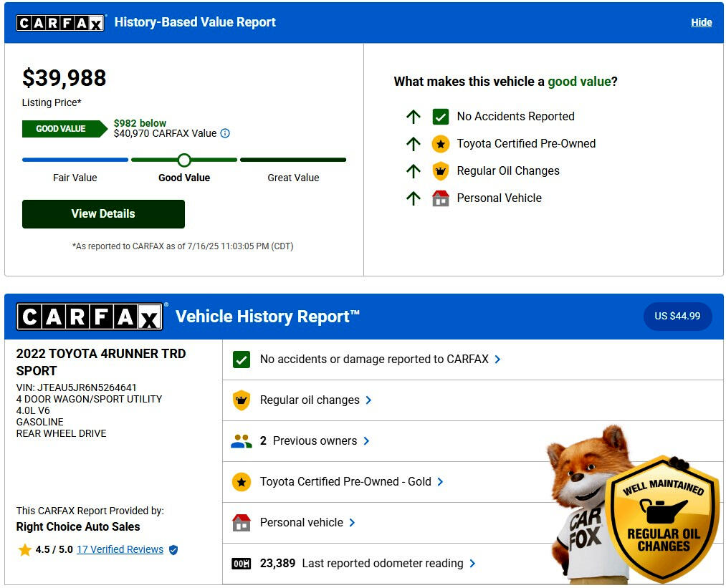This screenshot has height=588, width=726.
Task: Click History-Based Value Report title
Action: point(195,22)
